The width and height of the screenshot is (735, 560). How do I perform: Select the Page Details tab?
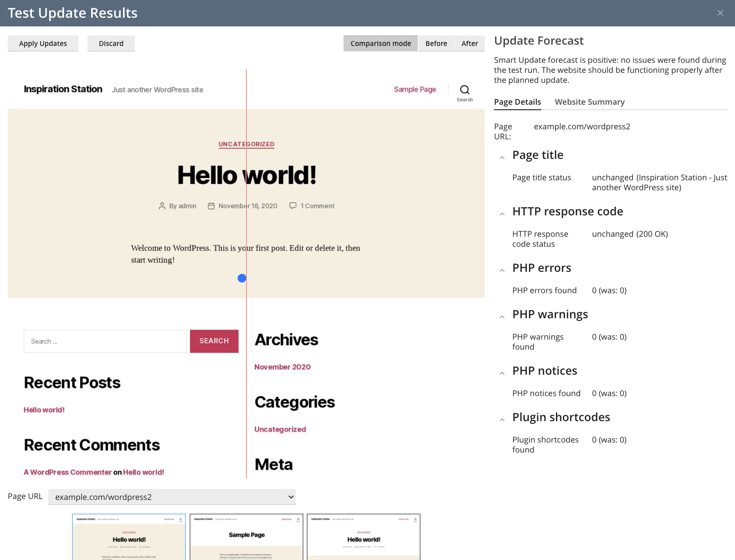pyautogui.click(x=517, y=102)
